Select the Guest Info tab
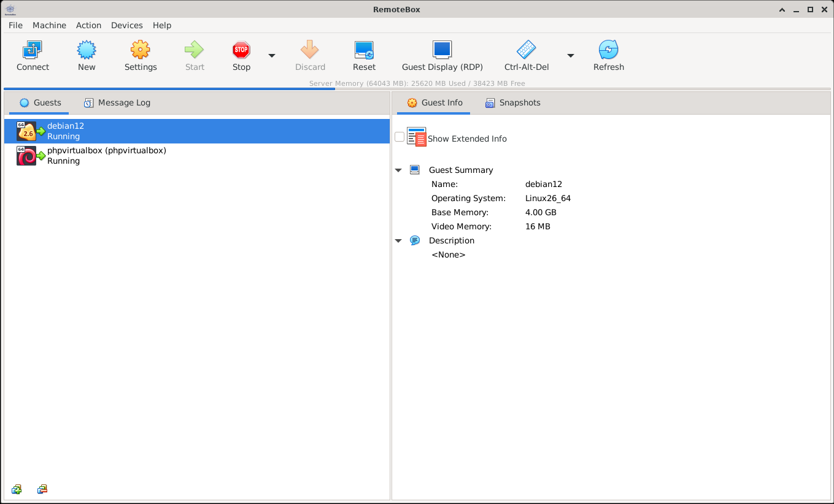 [434, 103]
